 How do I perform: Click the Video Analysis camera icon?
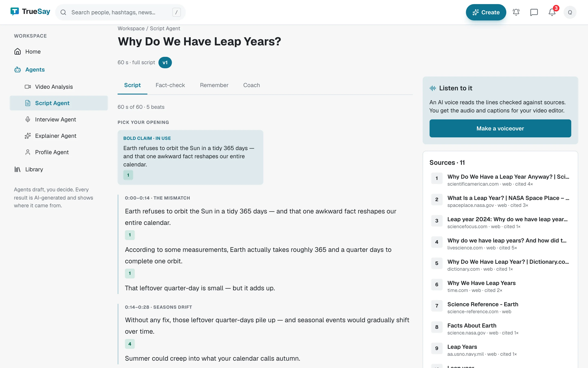(28, 87)
